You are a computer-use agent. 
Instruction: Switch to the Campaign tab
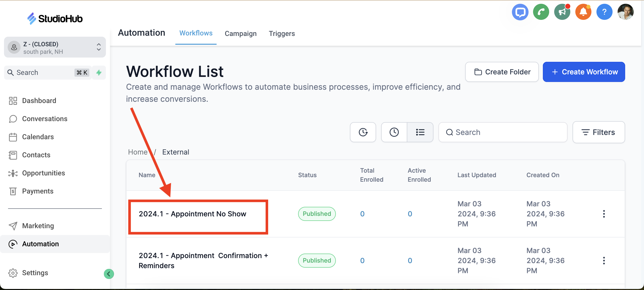(x=240, y=33)
